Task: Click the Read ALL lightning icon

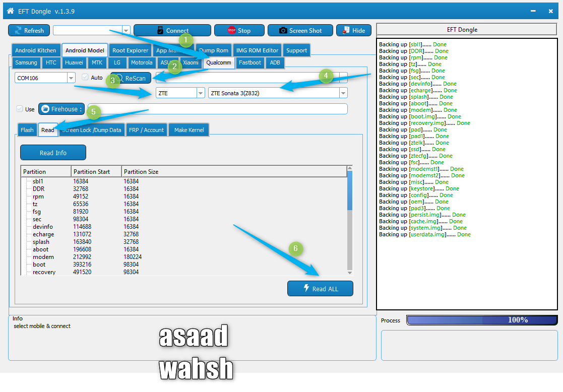Action: 306,288
